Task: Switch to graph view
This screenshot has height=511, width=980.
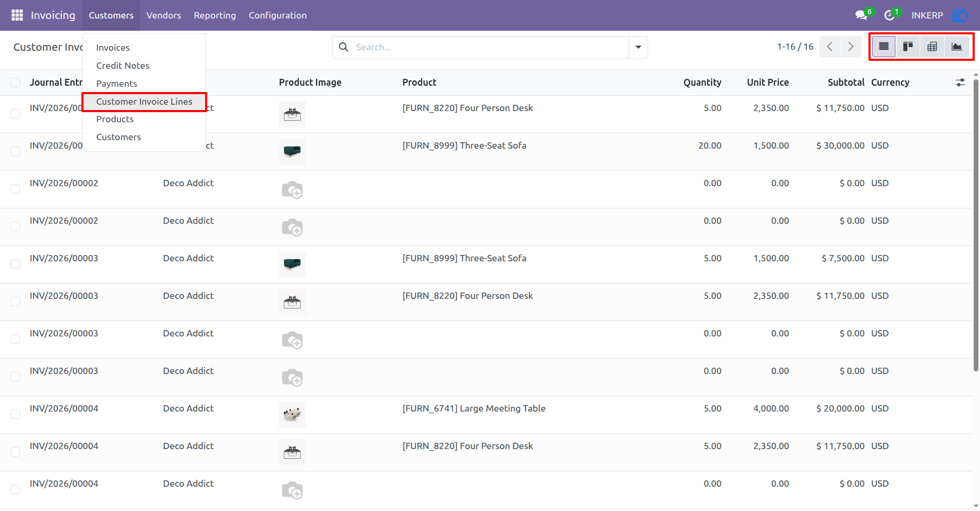Action: 957,47
